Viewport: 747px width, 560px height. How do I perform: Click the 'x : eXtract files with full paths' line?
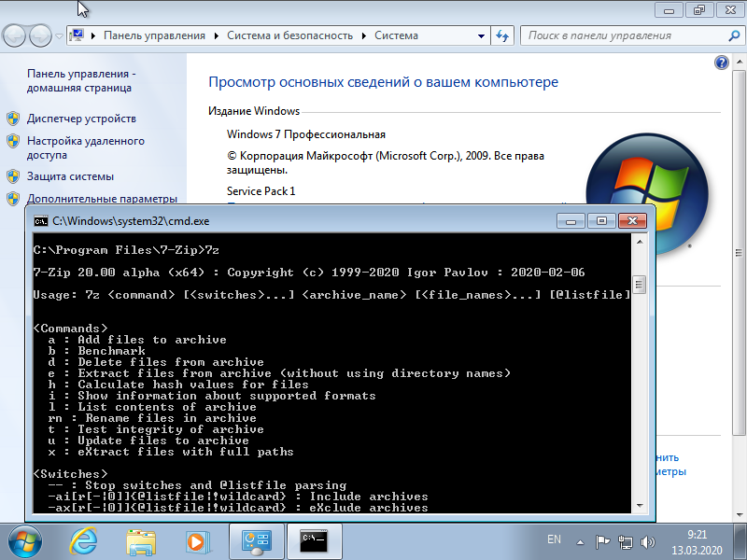[171, 452]
